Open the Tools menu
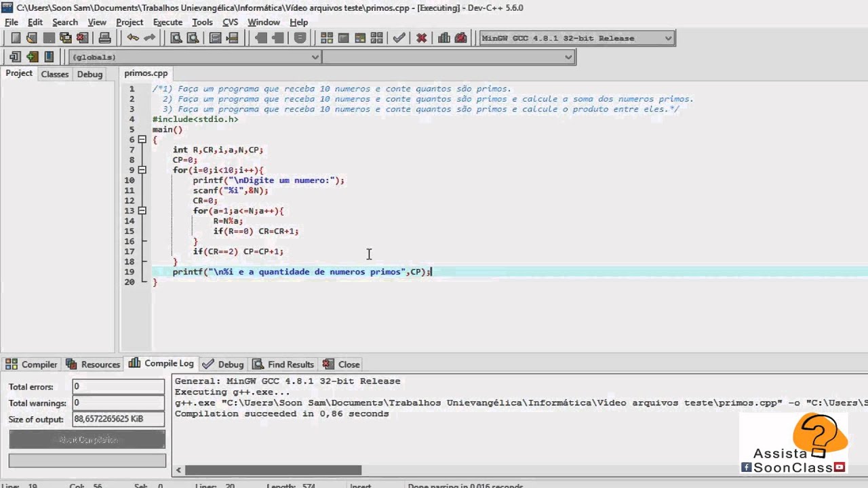 [x=202, y=22]
